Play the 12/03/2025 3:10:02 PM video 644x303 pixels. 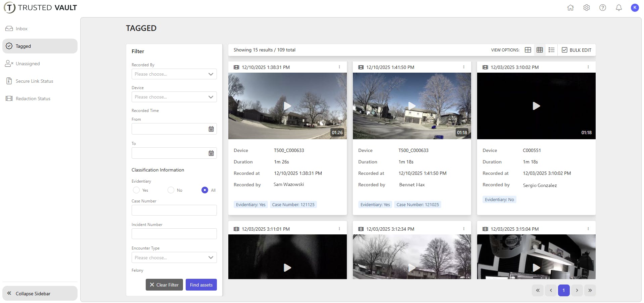pos(536,106)
